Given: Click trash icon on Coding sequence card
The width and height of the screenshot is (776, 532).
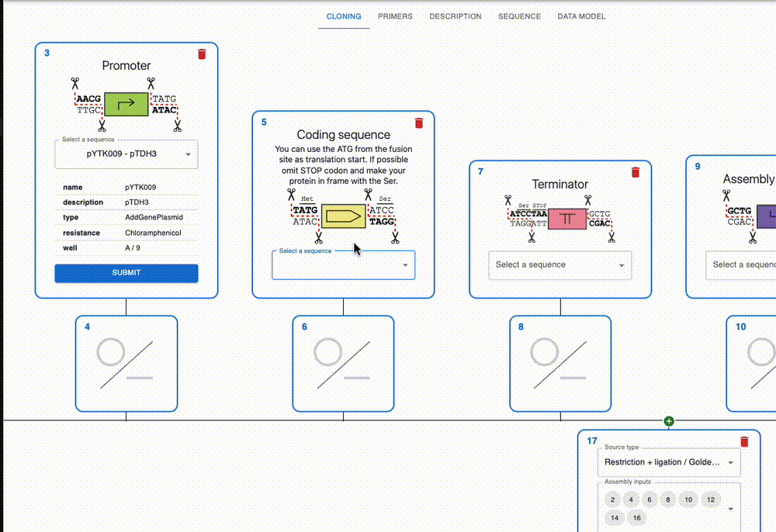Looking at the screenshot, I should point(419,123).
